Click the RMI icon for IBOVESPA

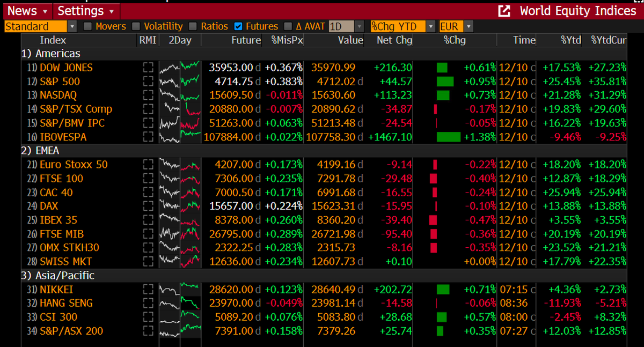[148, 137]
